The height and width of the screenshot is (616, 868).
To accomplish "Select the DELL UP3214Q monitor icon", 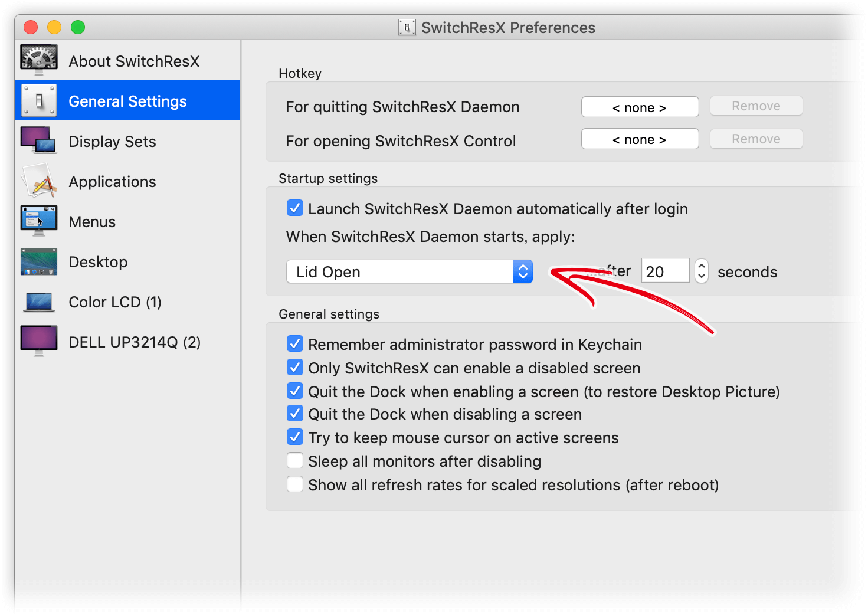I will coord(39,341).
